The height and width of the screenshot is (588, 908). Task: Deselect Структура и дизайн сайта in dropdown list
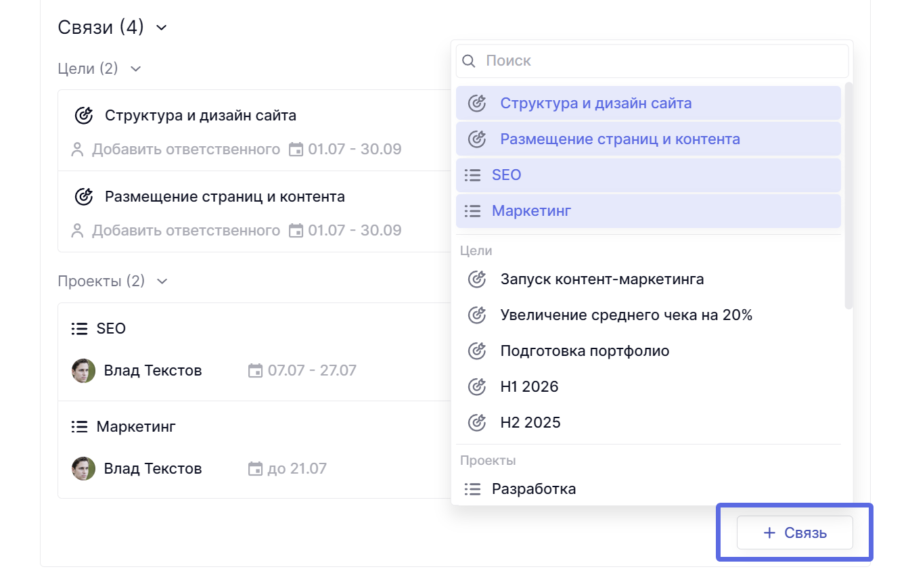click(595, 104)
